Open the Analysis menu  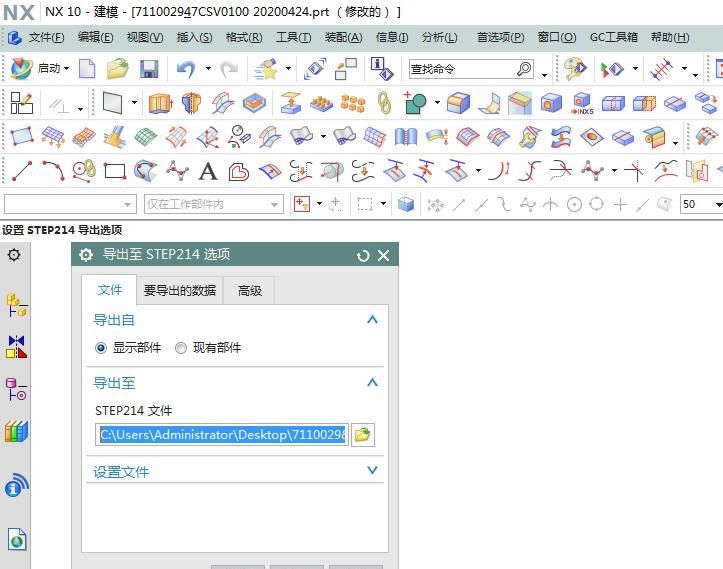[x=439, y=37]
